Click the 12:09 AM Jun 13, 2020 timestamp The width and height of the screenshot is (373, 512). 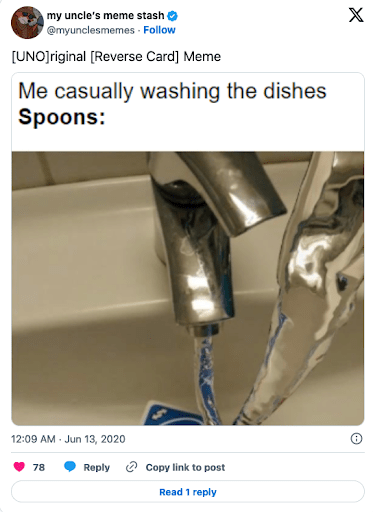tap(68, 439)
